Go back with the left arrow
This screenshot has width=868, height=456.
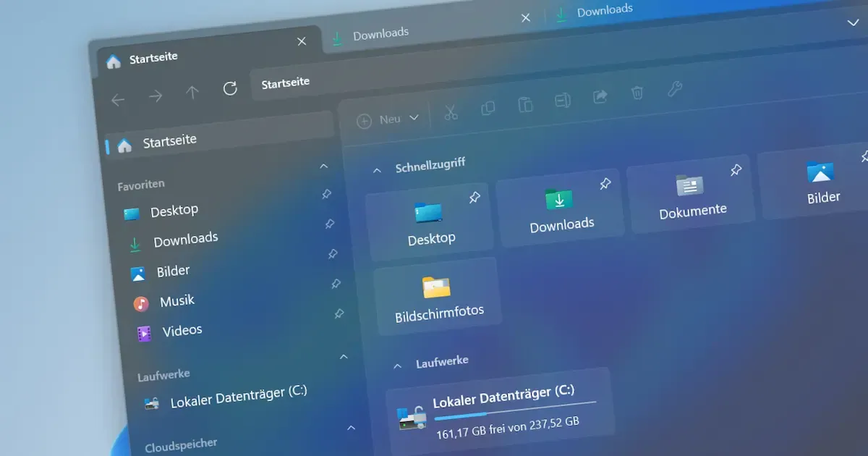tap(118, 100)
